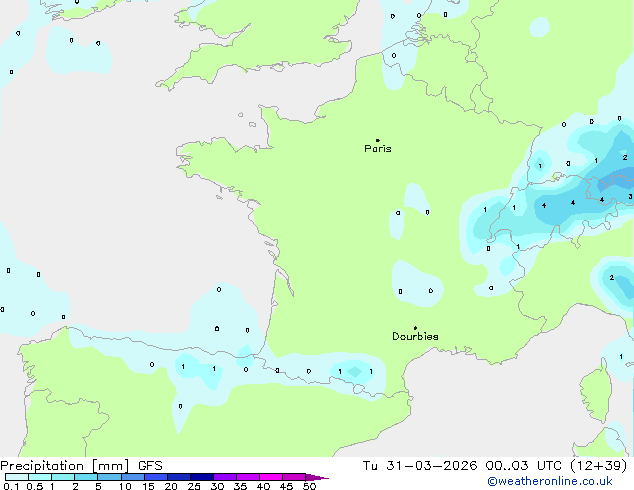Click the Precipitation [mm] title text
The height and width of the screenshot is (490, 634).
click(65, 466)
